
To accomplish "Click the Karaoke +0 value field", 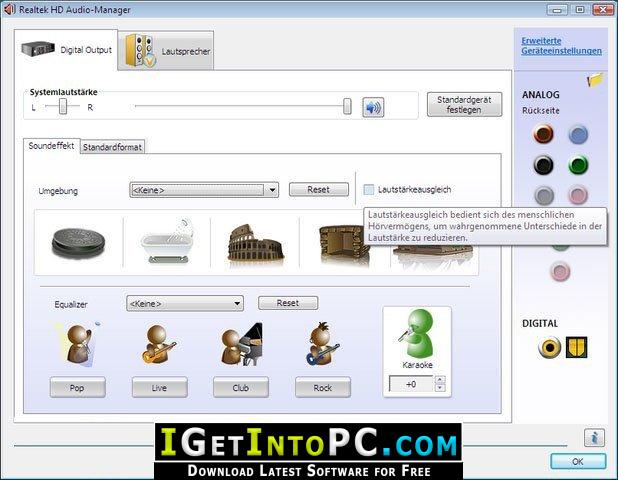I will tap(411, 384).
